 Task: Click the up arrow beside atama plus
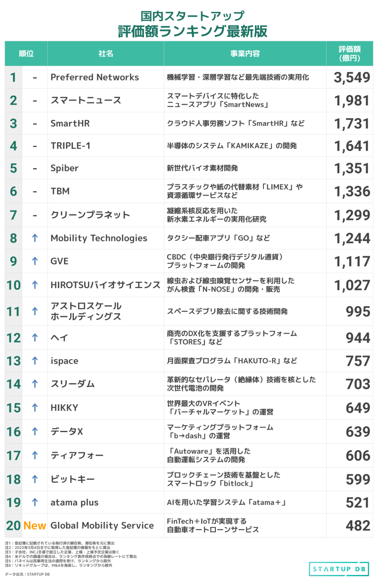[35, 502]
